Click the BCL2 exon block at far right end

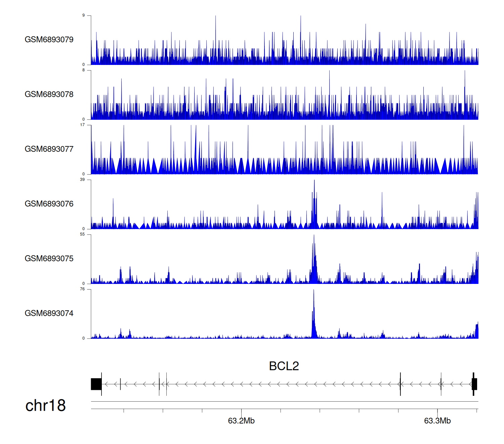[474, 384]
